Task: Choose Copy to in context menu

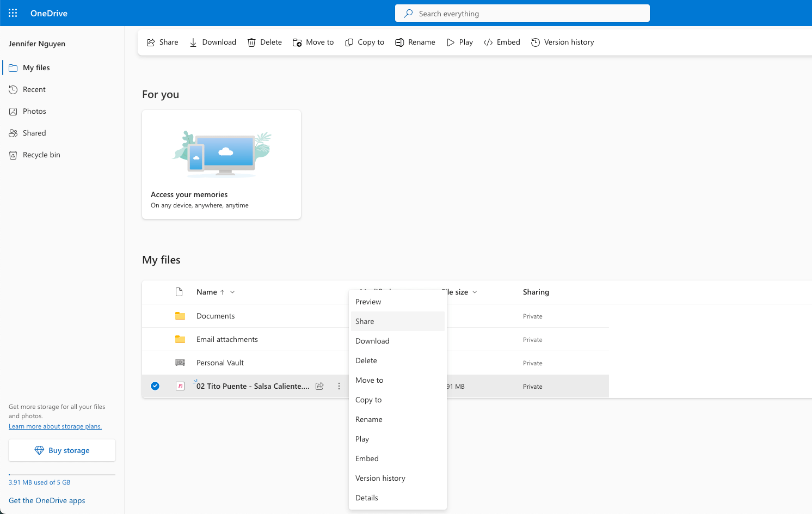Action: point(398,400)
